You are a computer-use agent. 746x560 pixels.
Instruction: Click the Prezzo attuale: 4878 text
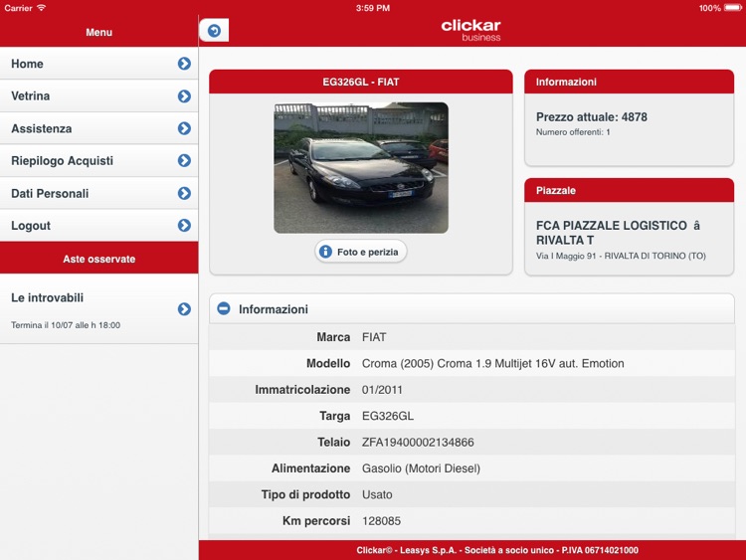[592, 117]
